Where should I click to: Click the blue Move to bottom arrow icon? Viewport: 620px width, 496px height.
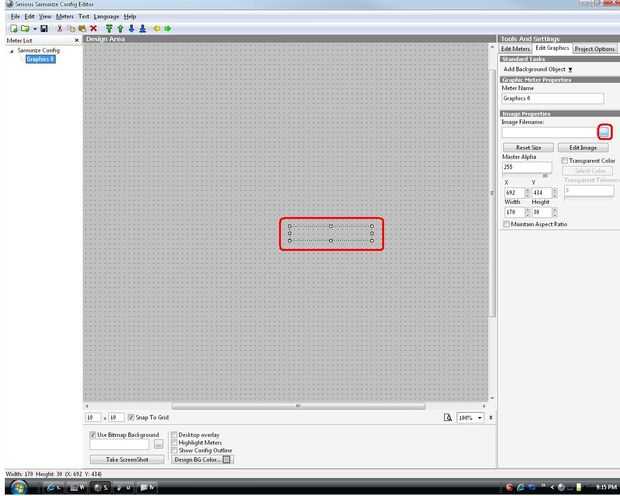[x=143, y=28]
